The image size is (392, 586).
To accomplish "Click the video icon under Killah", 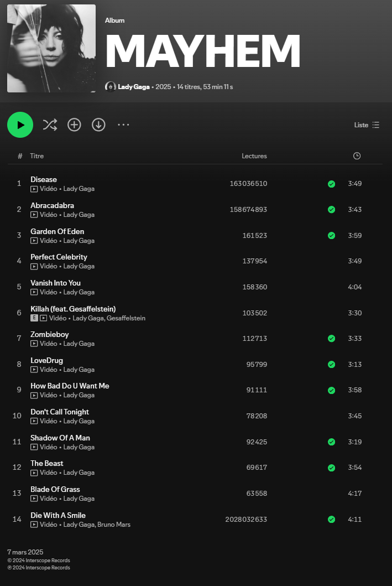I will coord(43,318).
